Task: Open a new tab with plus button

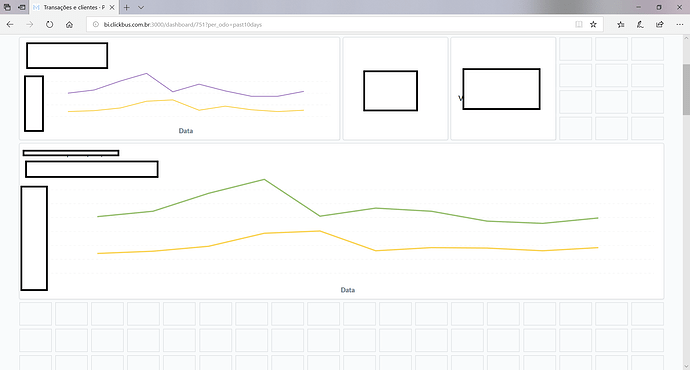Action: (126, 7)
